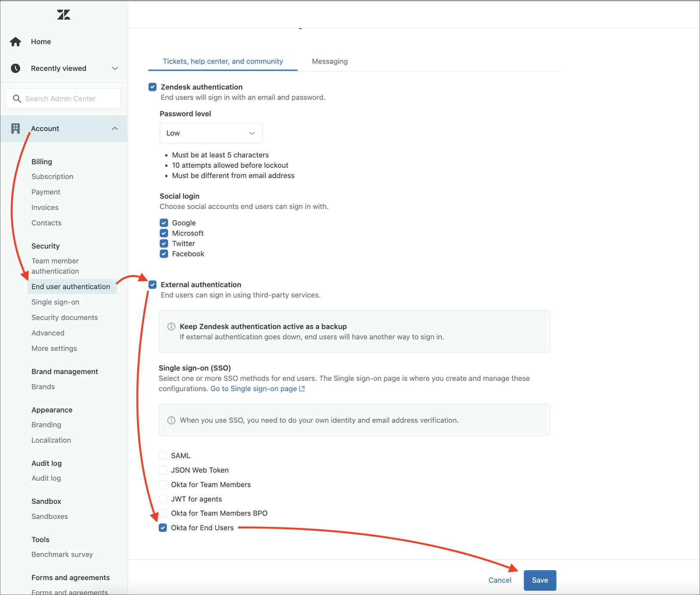700x595 pixels.
Task: Click the Cancel link
Action: [x=499, y=580]
